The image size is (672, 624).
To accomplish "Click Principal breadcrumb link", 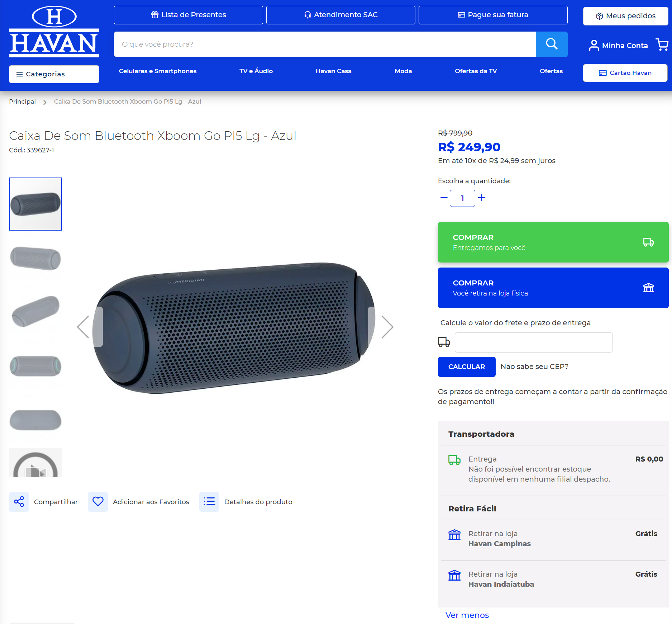I will 23,101.
